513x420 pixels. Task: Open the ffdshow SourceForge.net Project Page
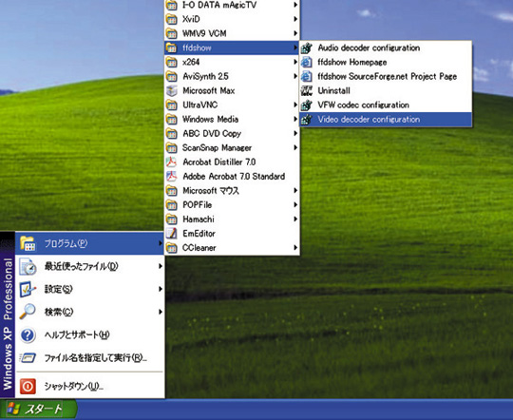click(x=386, y=77)
